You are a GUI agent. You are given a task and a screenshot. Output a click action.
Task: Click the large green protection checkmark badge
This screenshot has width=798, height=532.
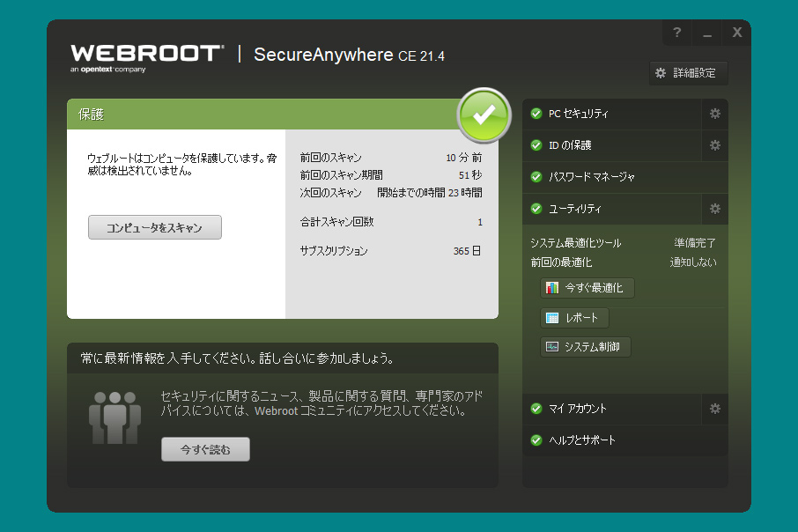pyautogui.click(x=484, y=115)
